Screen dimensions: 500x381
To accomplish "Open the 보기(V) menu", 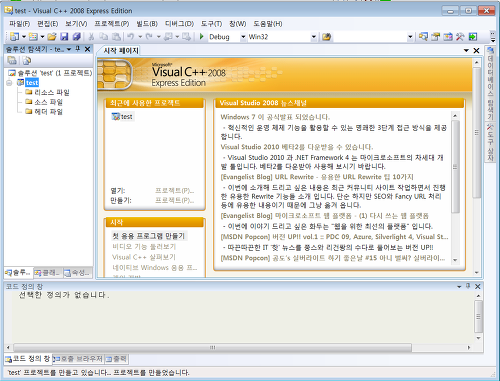I will click(x=76, y=24).
